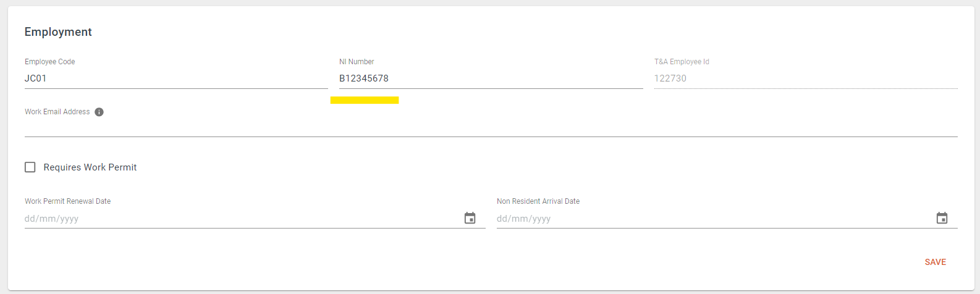Click the Non Resident Arrival Date label

coord(538,201)
